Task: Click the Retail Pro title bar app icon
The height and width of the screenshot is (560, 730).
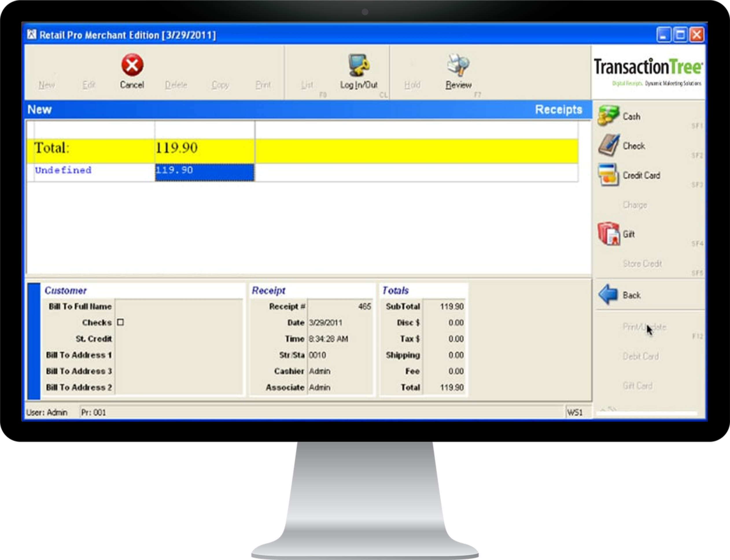Action: click(x=32, y=34)
